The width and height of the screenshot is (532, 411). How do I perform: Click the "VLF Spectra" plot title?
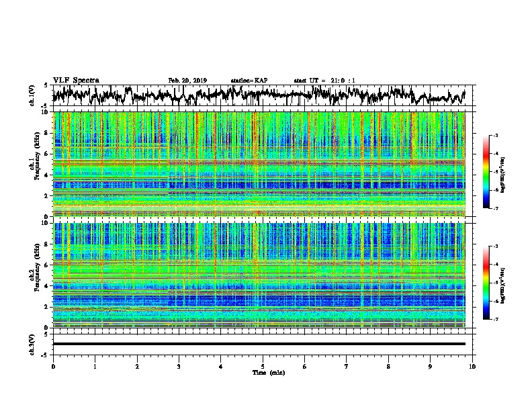tap(76, 81)
